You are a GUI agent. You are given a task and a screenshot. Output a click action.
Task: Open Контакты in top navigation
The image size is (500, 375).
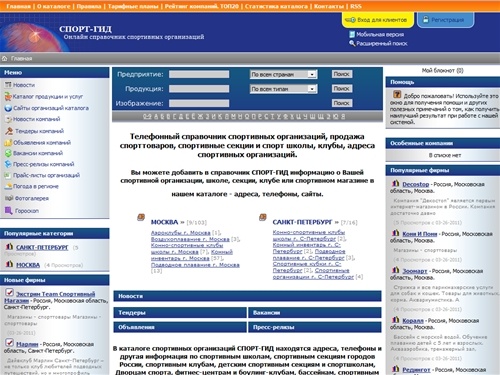[329, 6]
